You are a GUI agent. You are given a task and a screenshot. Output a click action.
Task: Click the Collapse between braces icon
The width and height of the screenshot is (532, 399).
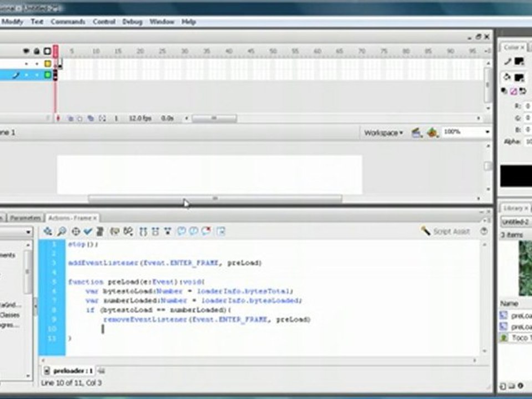pyautogui.click(x=143, y=232)
